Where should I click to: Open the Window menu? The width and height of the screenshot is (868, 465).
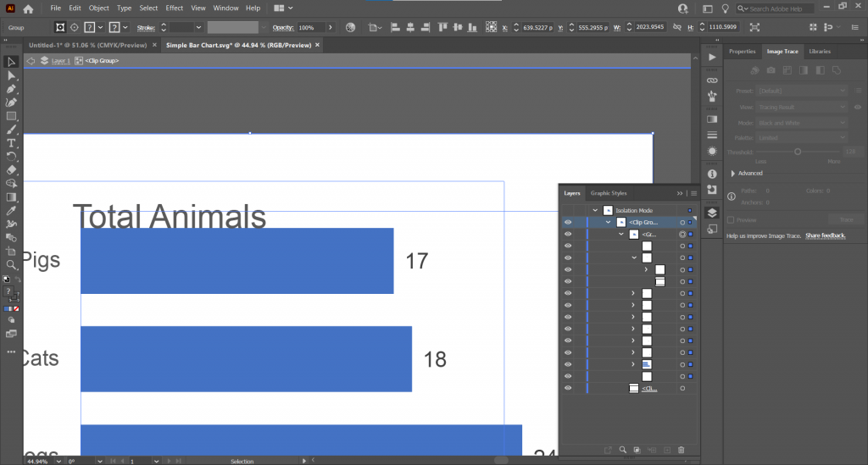pos(225,8)
